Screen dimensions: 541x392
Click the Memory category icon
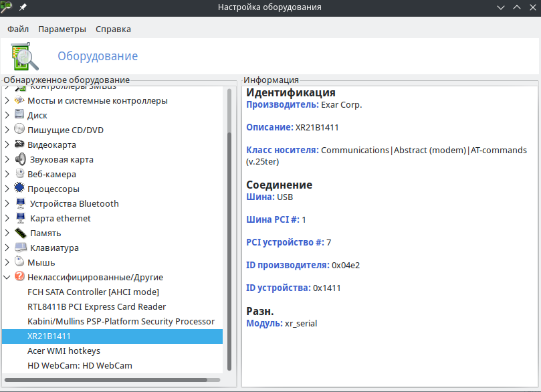[20, 233]
